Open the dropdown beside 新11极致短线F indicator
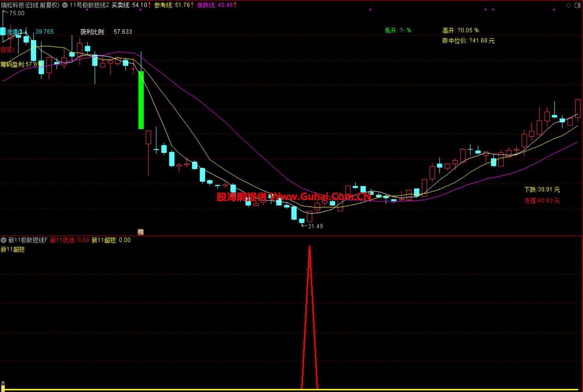Viewport: 583px width, 392px height. coord(4,240)
